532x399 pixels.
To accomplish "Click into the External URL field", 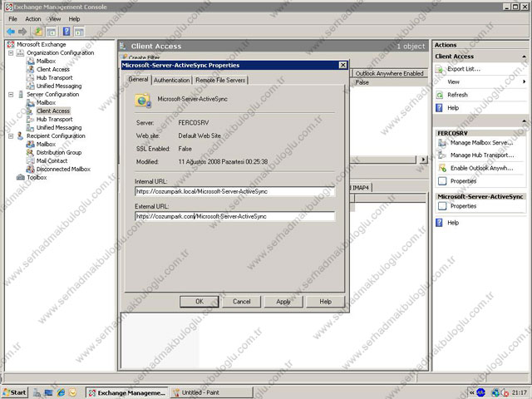I will tap(234, 216).
